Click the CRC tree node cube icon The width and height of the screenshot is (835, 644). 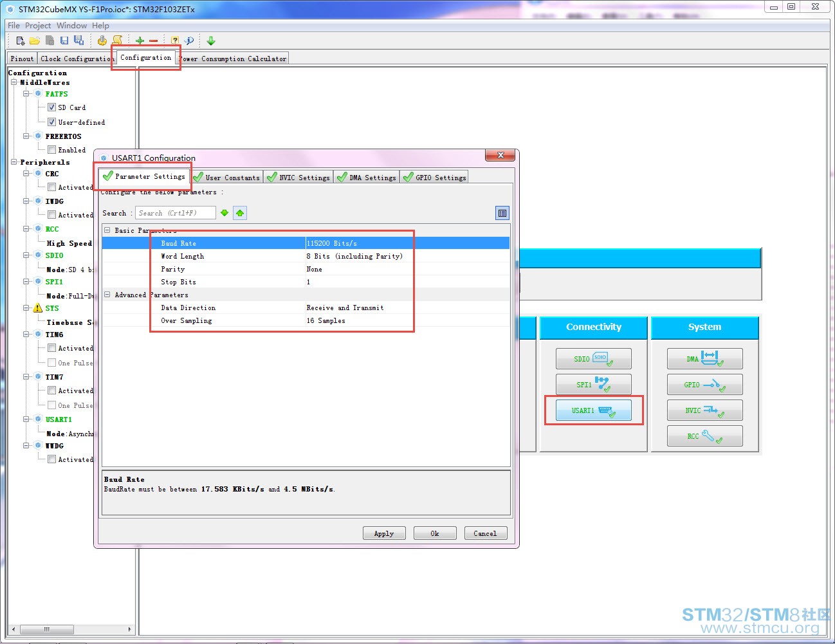point(38,174)
